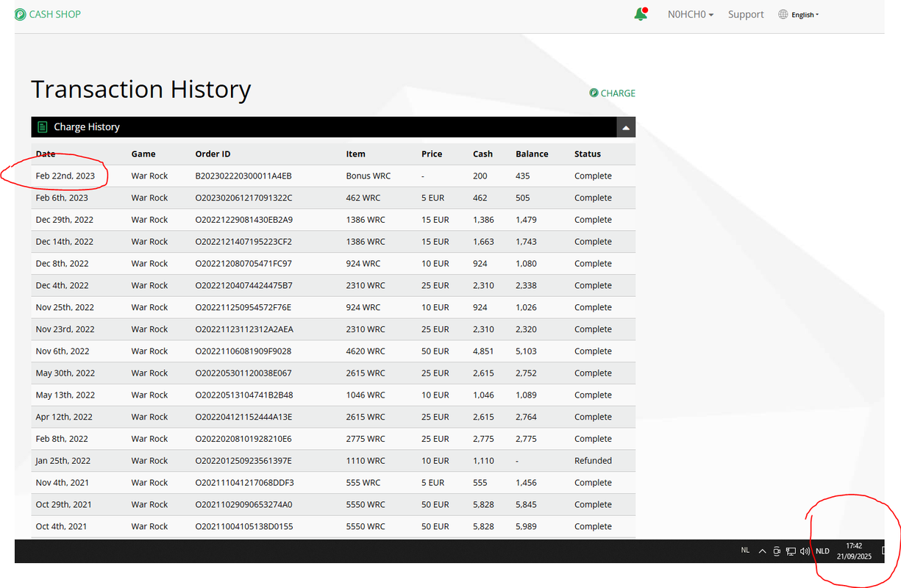The height and width of the screenshot is (588, 901).
Task: Click the 2775 WRC item cell
Action: (x=366, y=439)
